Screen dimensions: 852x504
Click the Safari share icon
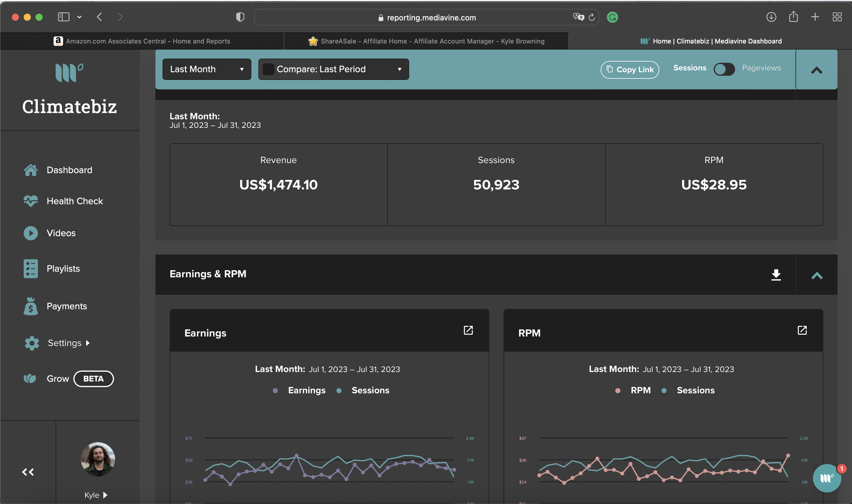click(793, 16)
